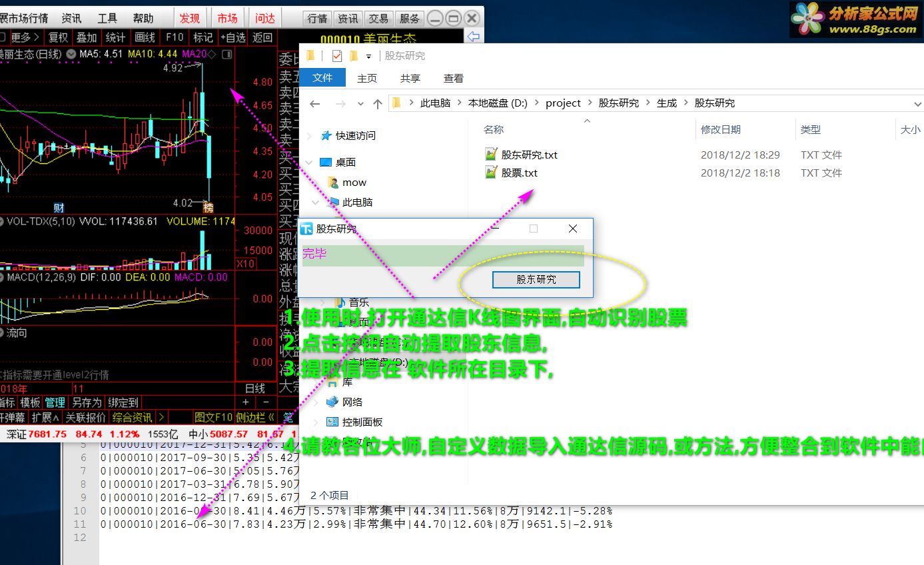Click the F10 toolbar button
Viewport: 924px width, 565px height.
pyautogui.click(x=175, y=37)
